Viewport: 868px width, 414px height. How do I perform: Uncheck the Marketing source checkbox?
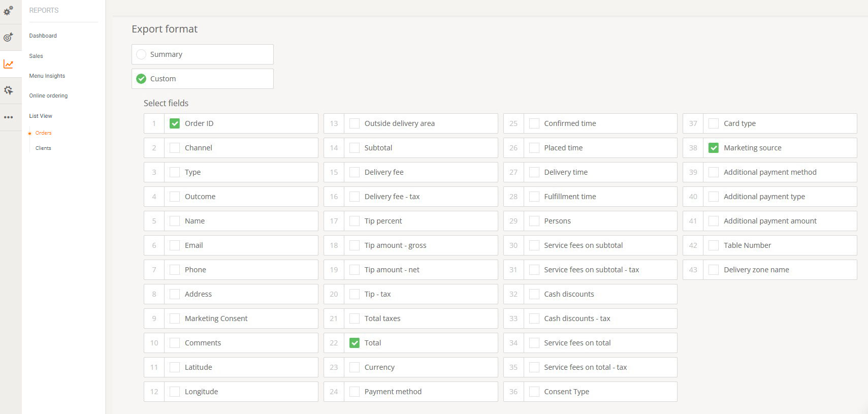click(714, 148)
